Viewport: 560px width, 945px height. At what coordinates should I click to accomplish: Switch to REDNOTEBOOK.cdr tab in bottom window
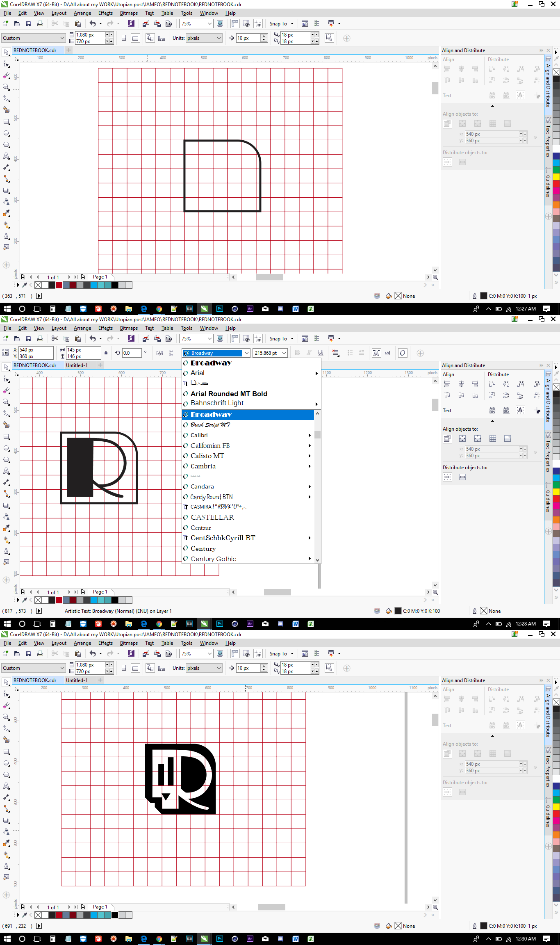pyautogui.click(x=35, y=680)
